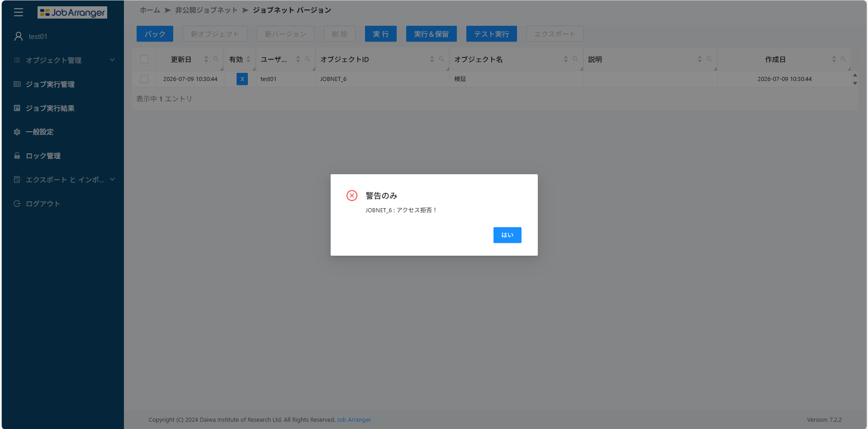This screenshot has height=429, width=868.
Task: Click the 一般設定 gear icon
Action: [x=17, y=132]
